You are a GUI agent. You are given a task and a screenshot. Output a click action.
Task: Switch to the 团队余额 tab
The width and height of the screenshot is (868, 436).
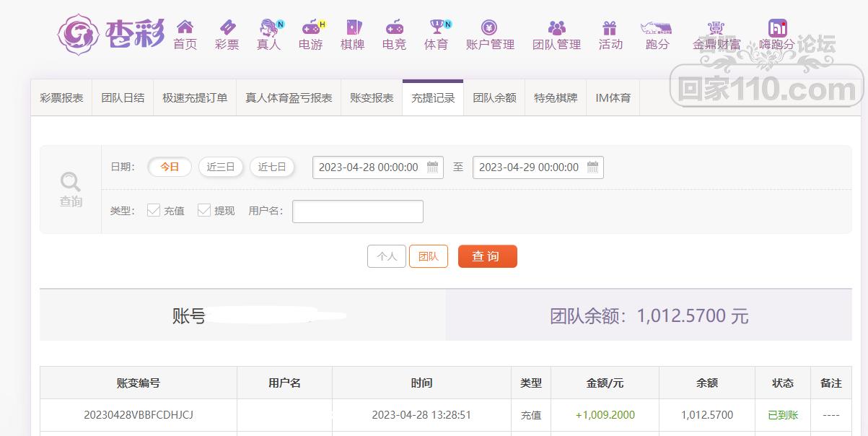tap(494, 97)
